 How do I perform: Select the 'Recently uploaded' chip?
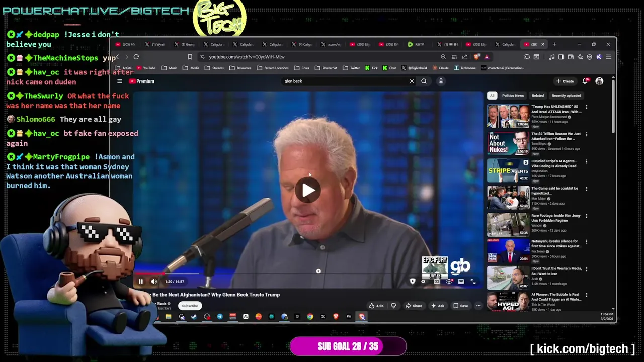coord(566,95)
